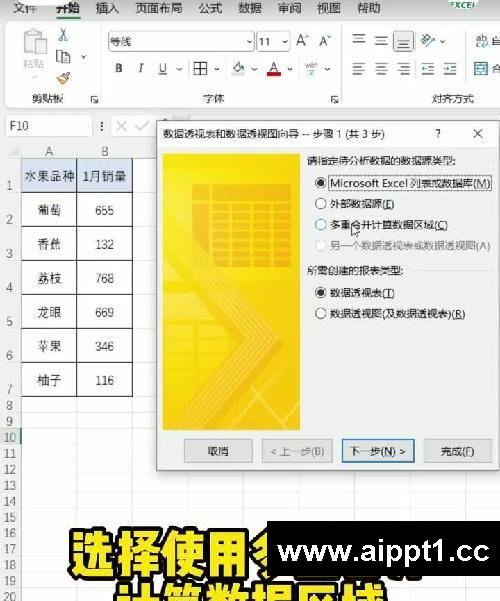
Task: Click the wrap text icon
Action: 482,41
